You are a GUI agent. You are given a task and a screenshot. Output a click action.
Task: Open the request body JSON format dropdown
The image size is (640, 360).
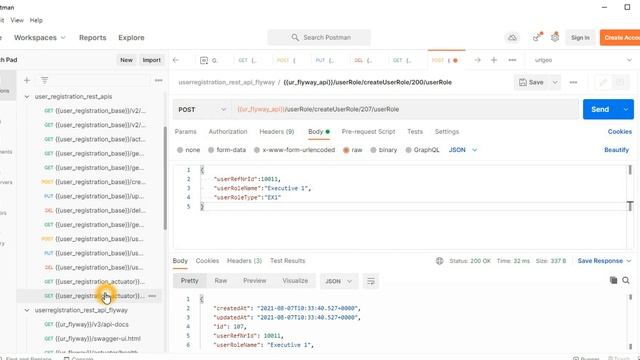pos(463,150)
